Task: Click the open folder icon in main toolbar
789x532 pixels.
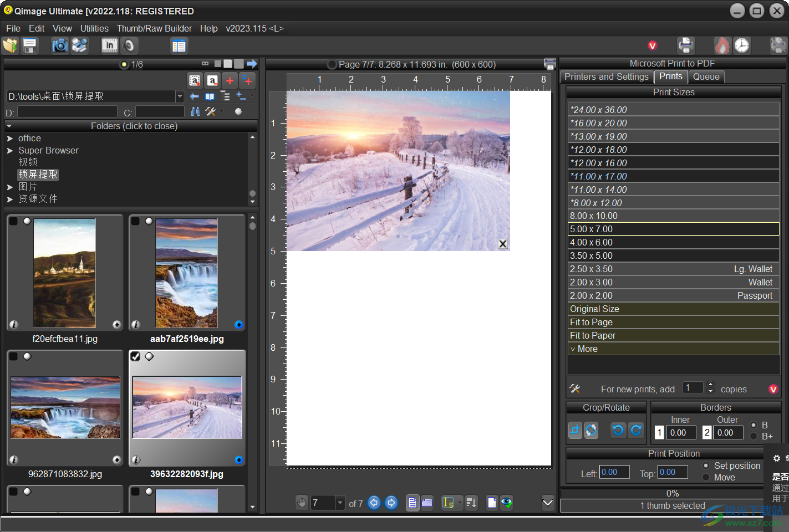Action: click(x=11, y=45)
